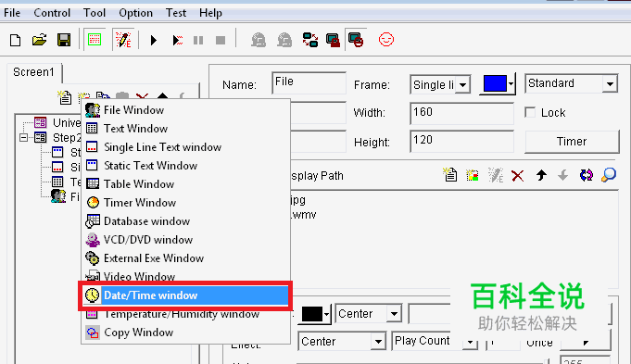This screenshot has width=631, height=364.
Task: Choose Static Text Window entry
Action: point(185,166)
